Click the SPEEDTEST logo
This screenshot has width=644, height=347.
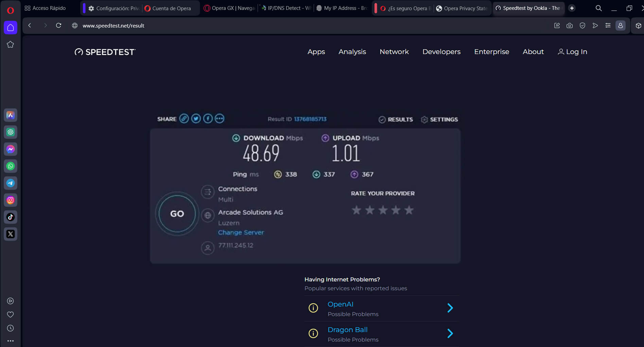pos(105,52)
